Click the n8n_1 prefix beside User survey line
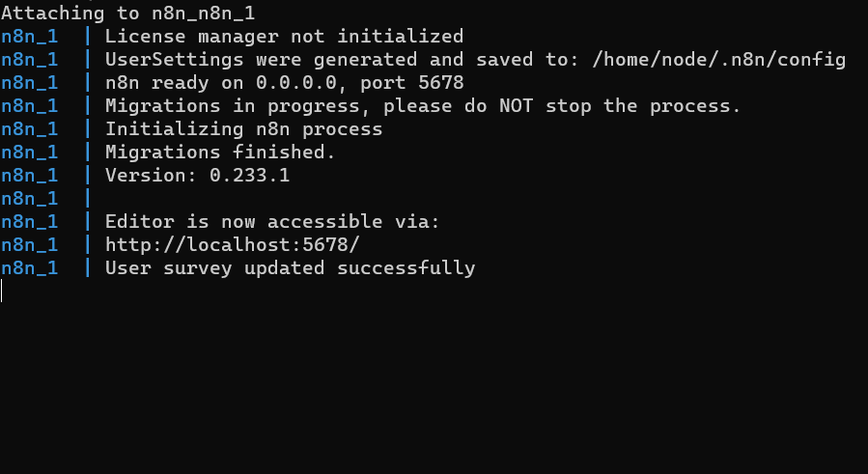The width and height of the screenshot is (868, 474). point(29,268)
